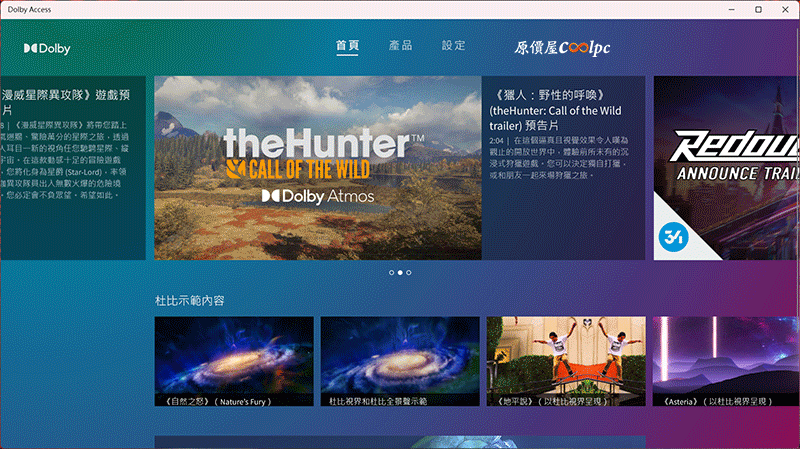Click the 杜比示範內容 section heading
The height and width of the screenshot is (449, 800).
[x=190, y=301]
